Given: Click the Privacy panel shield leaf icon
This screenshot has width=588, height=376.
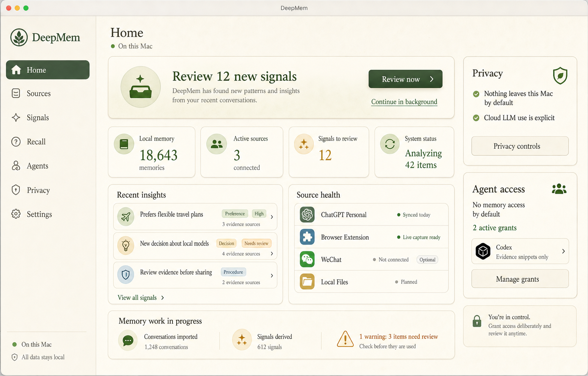Looking at the screenshot, I should (560, 76).
